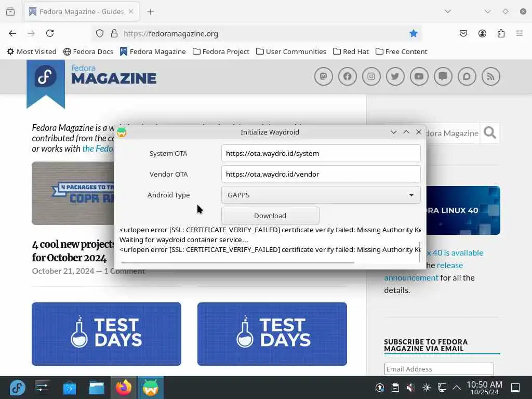Open Fedora Magazine Mastodon social icon

[323, 76]
